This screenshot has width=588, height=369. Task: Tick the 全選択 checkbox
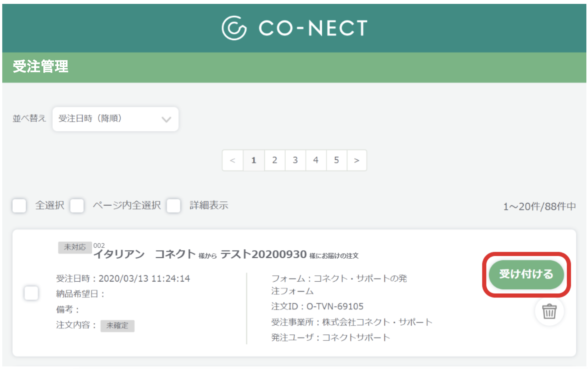(19, 206)
